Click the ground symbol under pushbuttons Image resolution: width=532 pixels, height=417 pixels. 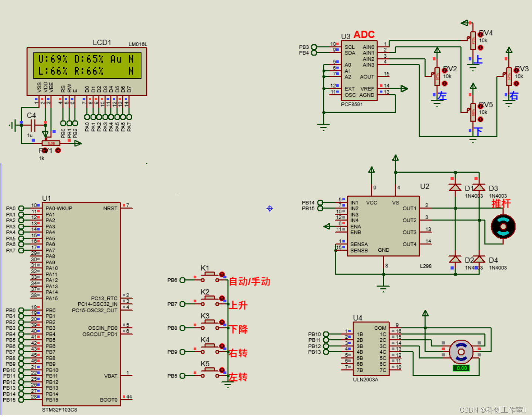pyautogui.click(x=228, y=384)
